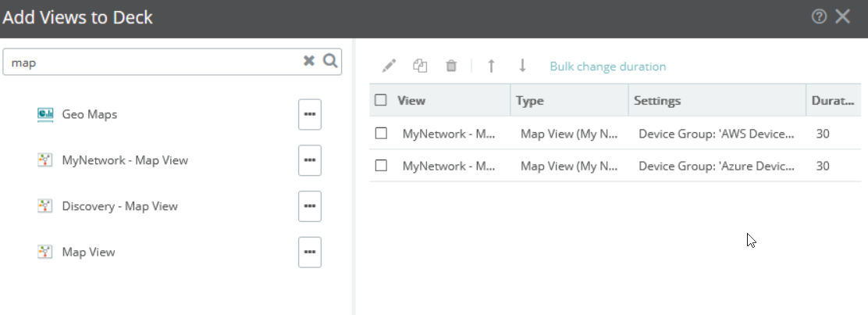Open the more options menu for Map View

pyautogui.click(x=309, y=252)
